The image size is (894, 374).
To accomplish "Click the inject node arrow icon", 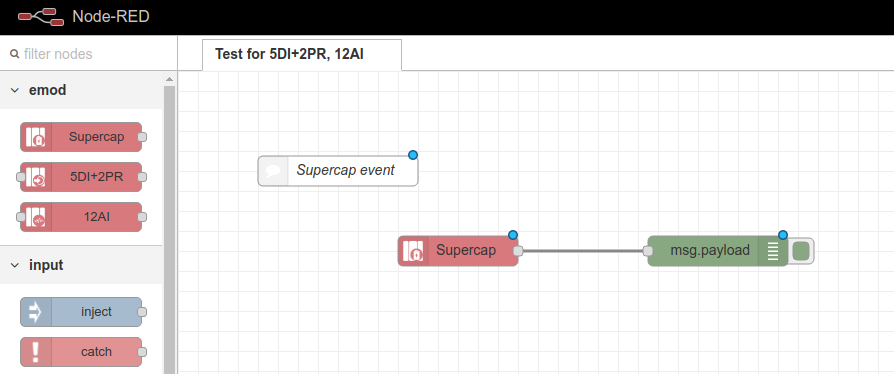I will click(35, 312).
